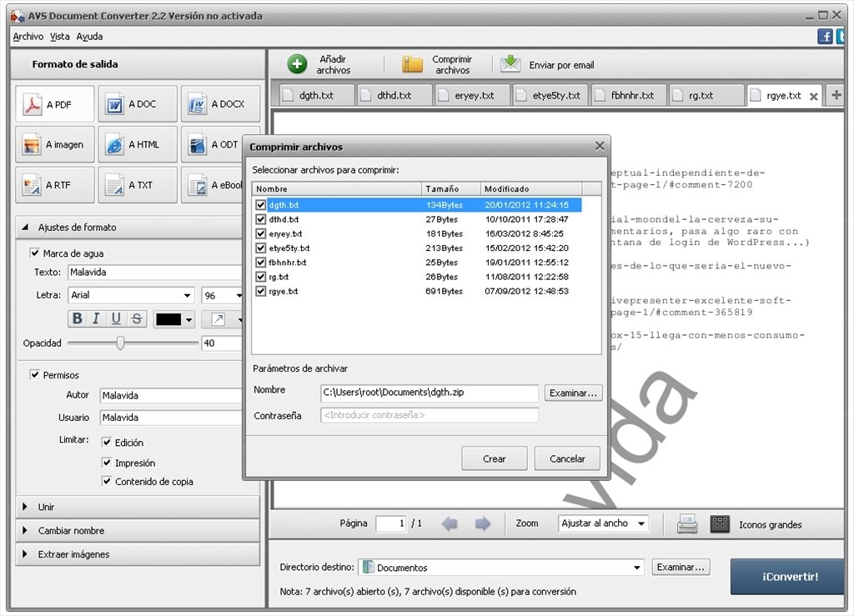Screen dimensions: 854x616
Task: Open the Vista menu
Action: (60, 37)
